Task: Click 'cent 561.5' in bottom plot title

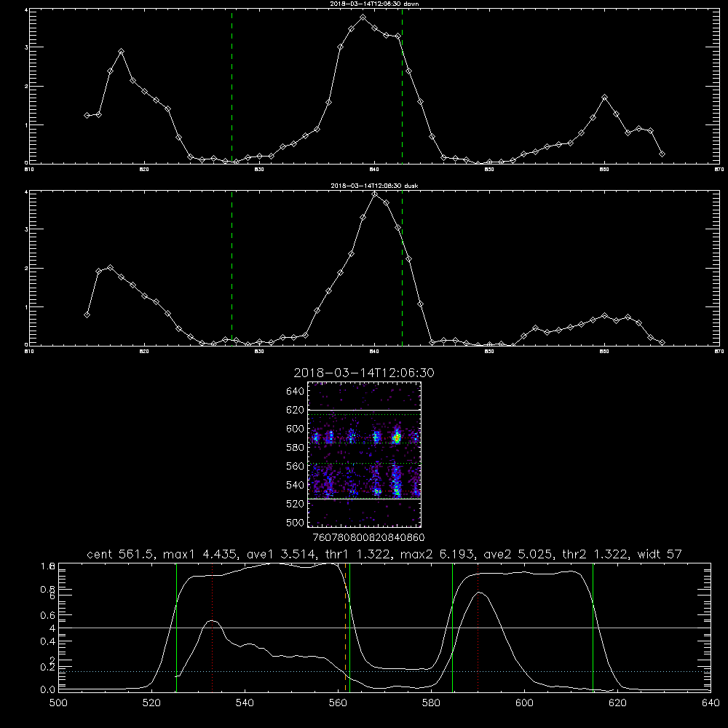Action: click(x=120, y=554)
